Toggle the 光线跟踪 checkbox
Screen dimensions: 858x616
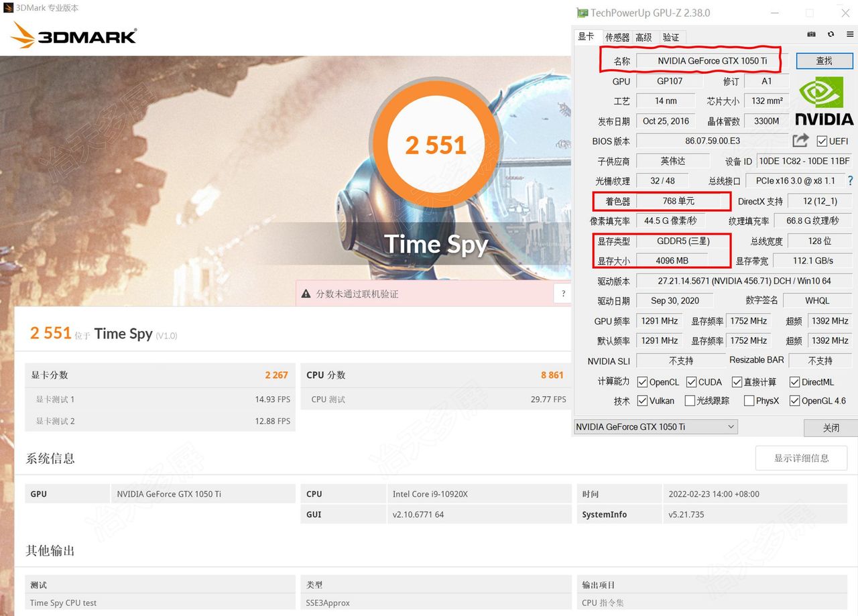689,401
